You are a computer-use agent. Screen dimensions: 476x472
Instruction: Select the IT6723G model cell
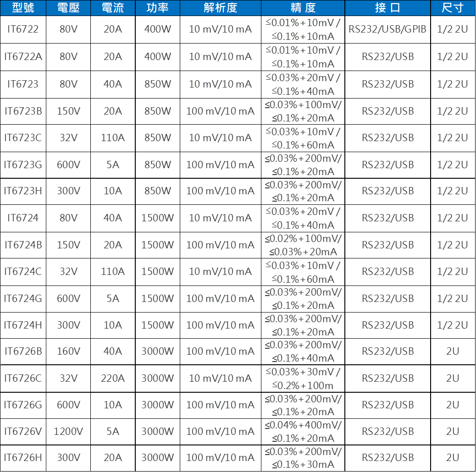click(23, 165)
